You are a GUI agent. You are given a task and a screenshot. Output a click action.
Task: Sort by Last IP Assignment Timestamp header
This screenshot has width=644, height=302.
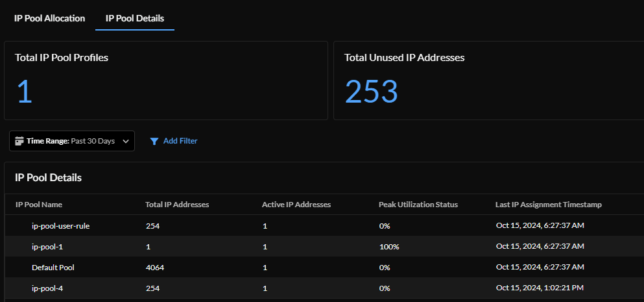(x=548, y=205)
